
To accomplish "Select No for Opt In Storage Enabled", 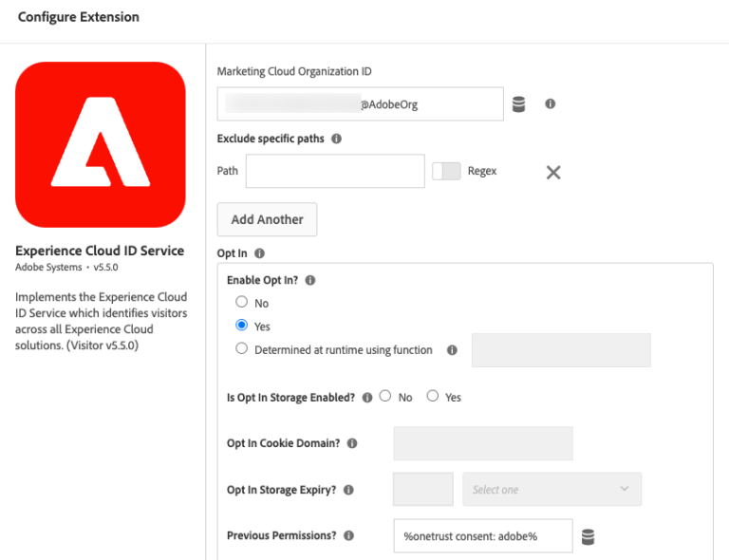I will pos(385,396).
